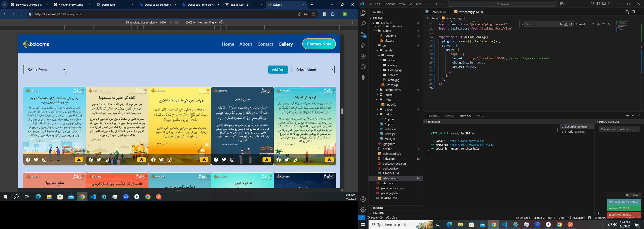Bookmark this page with the star icon

314,14
